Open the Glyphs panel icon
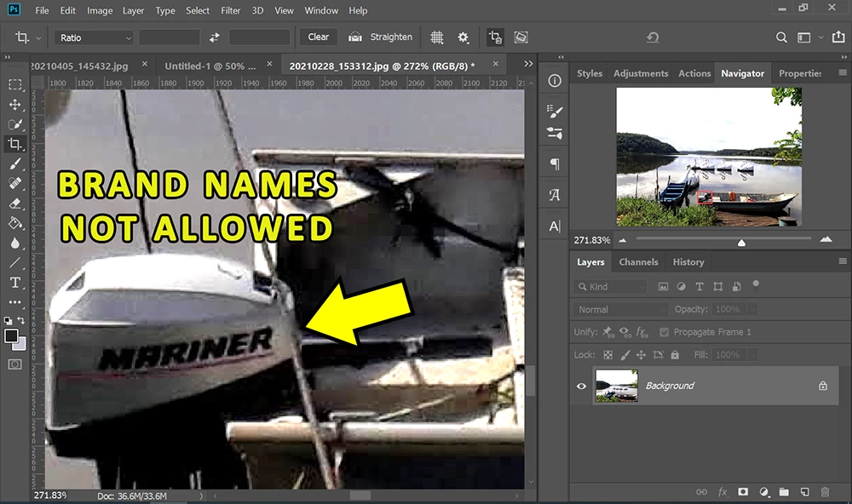 (x=555, y=195)
